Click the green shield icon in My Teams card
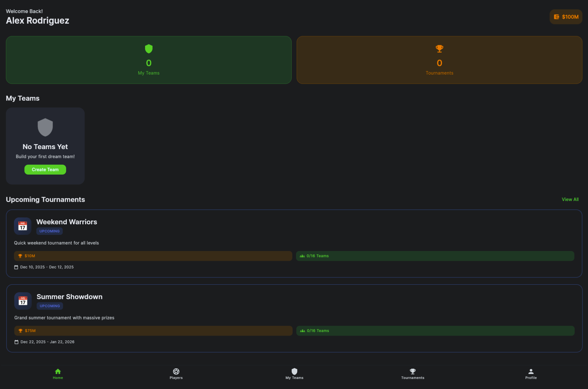This screenshot has height=389, width=588. click(148, 49)
